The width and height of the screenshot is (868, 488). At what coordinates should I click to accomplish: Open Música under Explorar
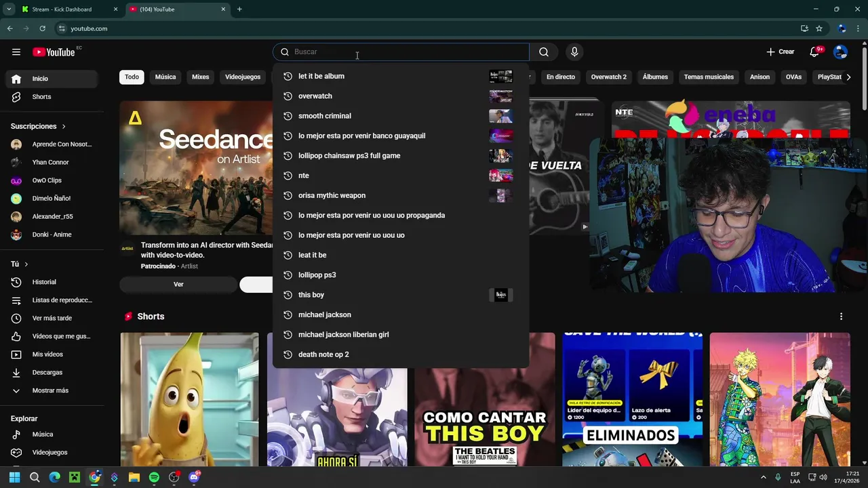[x=53, y=434]
